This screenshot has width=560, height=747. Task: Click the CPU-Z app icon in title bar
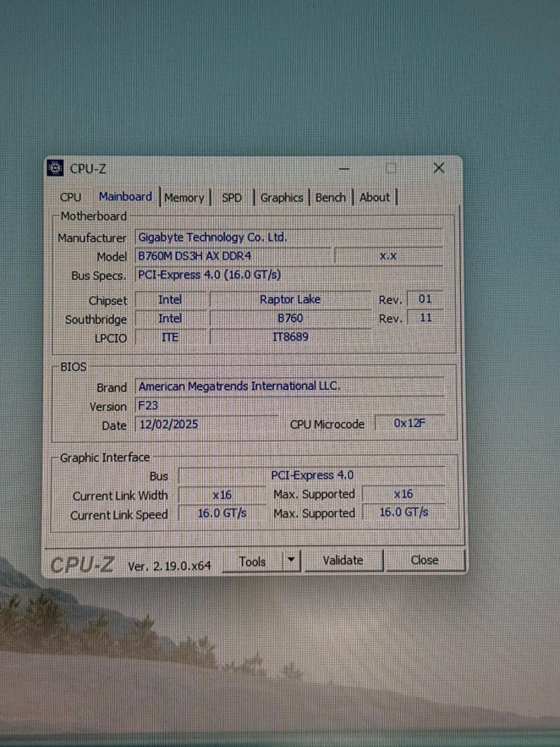point(55,168)
